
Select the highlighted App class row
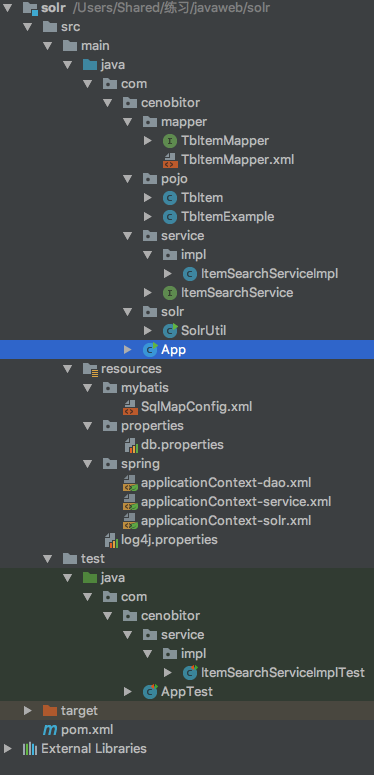[187, 349]
